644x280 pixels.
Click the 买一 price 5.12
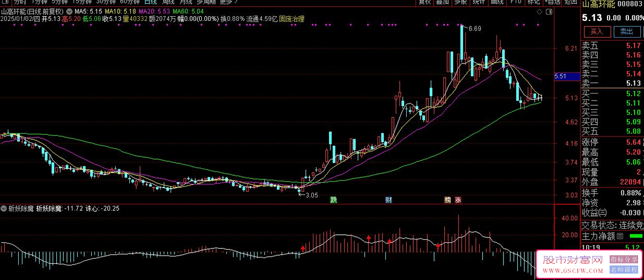click(633, 94)
